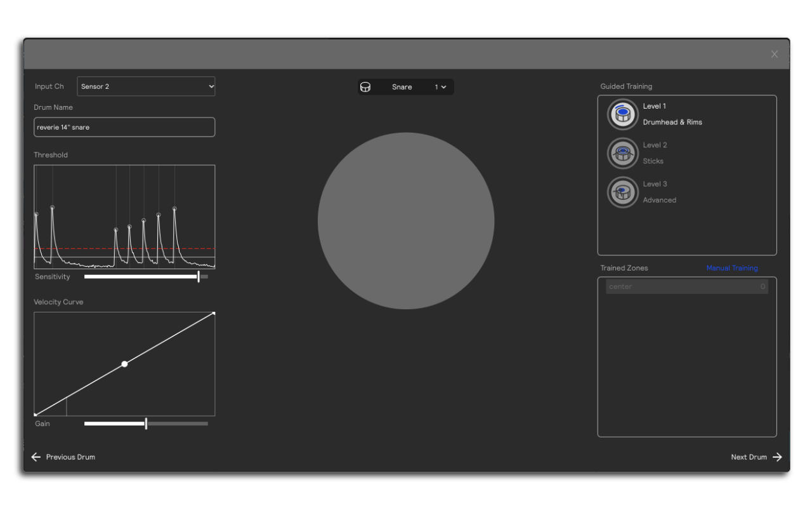Click the Level 3 Advanced drum icon

coord(623,192)
